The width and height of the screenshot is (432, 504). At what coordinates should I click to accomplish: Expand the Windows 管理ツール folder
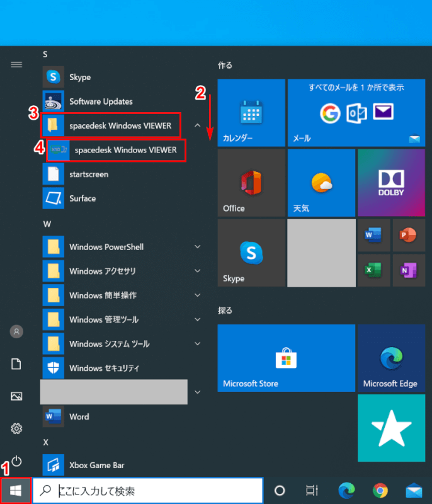coord(198,319)
